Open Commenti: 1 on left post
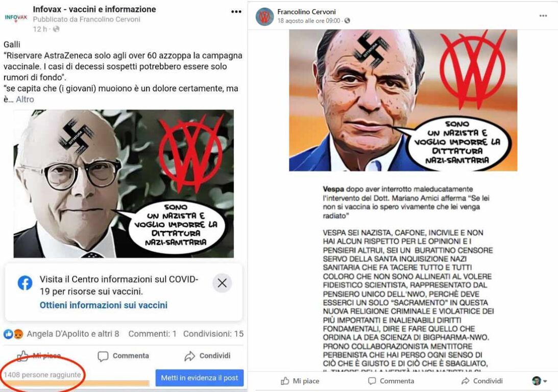 152,334
